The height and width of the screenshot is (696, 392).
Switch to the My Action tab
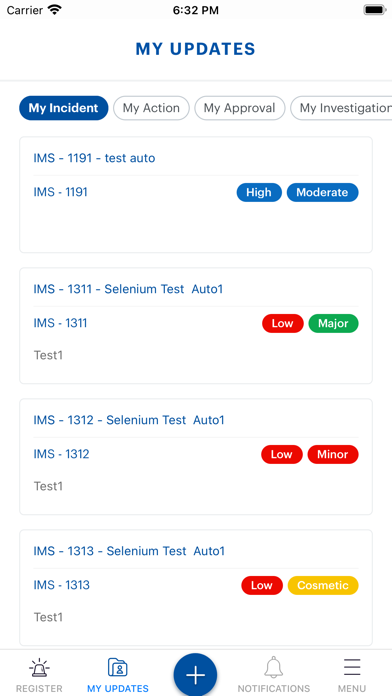coord(151,108)
